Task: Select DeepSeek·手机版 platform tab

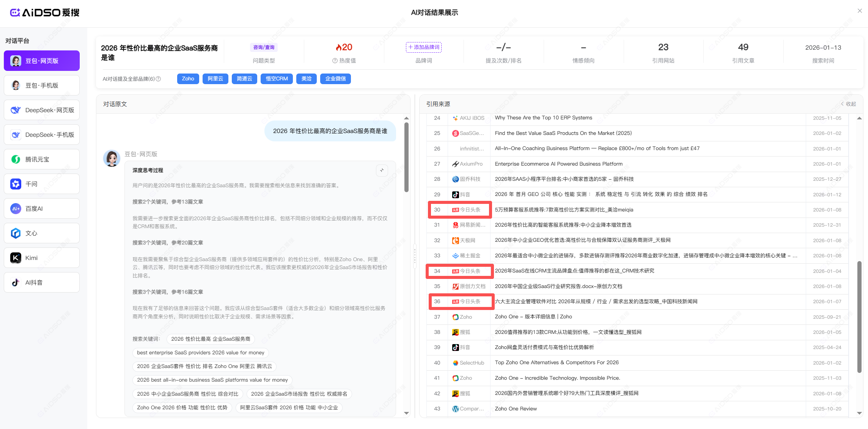Action: 42,135
